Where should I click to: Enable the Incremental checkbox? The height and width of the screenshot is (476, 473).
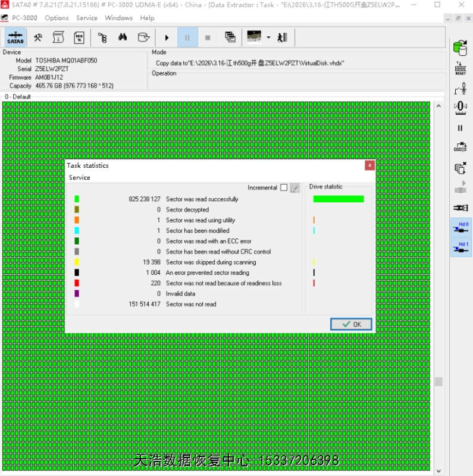(284, 187)
